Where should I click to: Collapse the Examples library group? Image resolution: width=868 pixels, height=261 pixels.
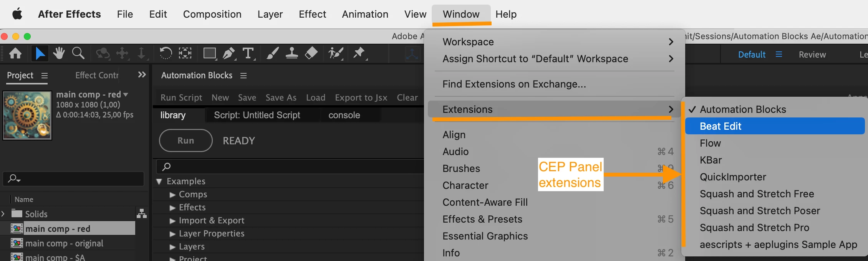(159, 181)
